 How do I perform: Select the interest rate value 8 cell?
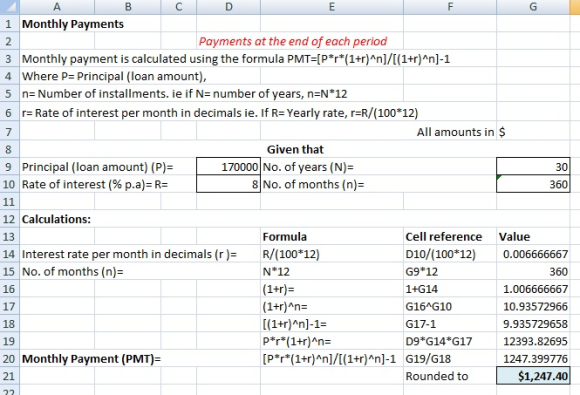[x=229, y=184]
